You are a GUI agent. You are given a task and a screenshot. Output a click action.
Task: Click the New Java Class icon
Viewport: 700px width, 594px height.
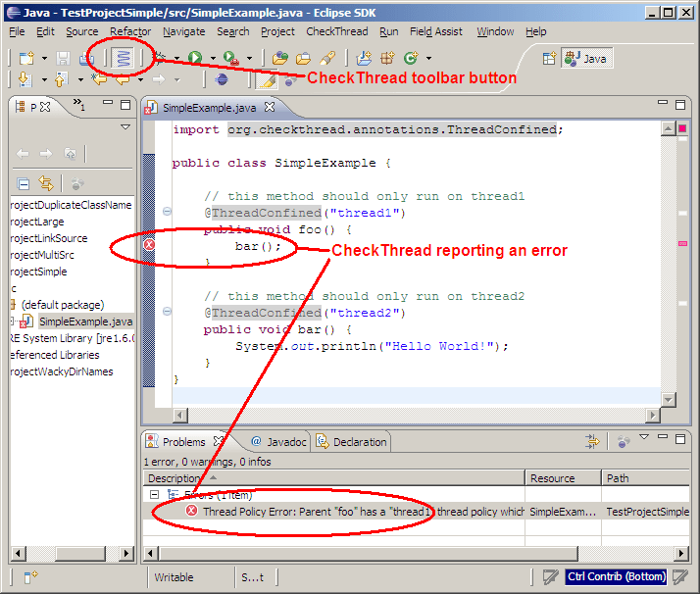[x=411, y=58]
